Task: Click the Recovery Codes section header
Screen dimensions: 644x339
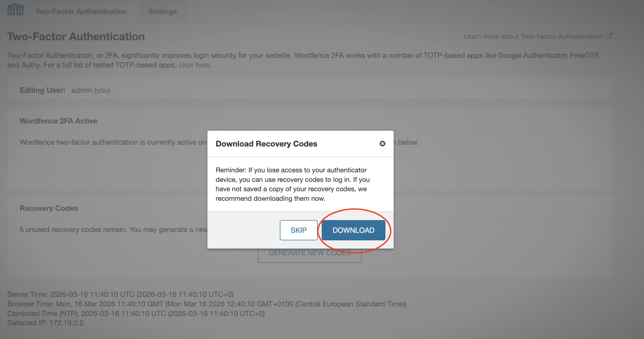Action: point(49,208)
